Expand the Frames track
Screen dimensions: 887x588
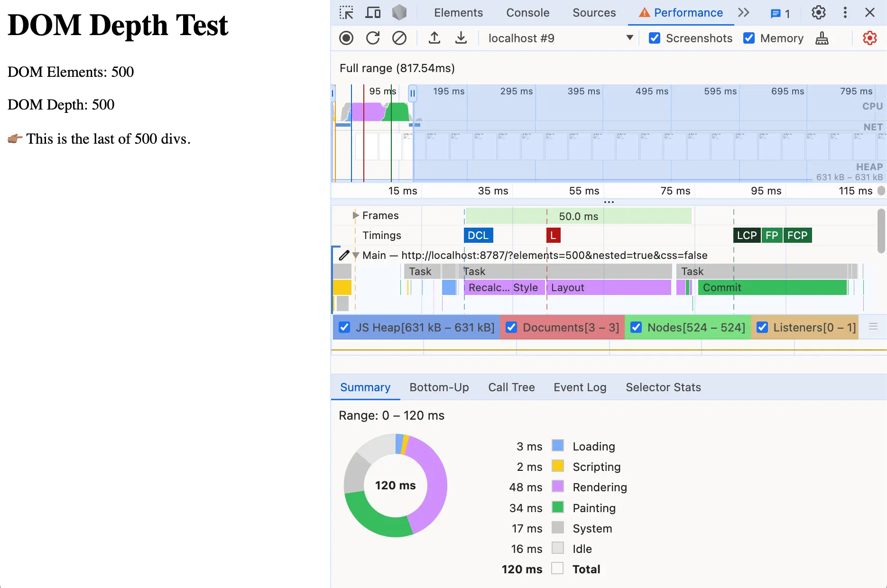click(355, 215)
